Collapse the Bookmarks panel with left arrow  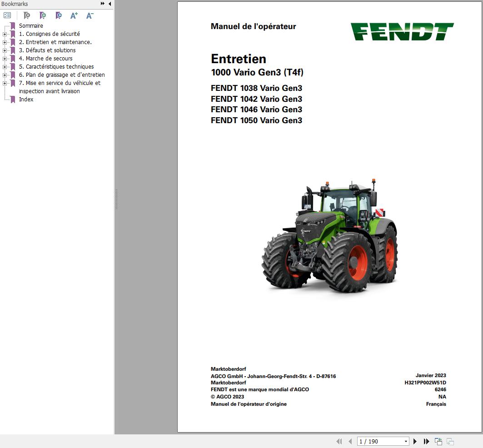pyautogui.click(x=110, y=4)
